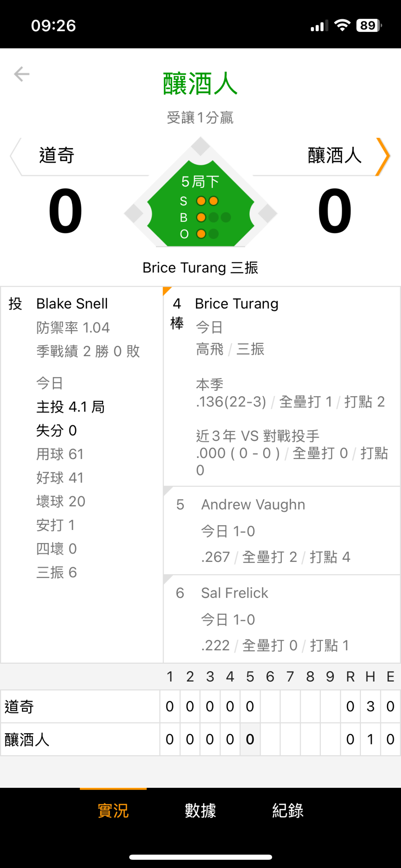This screenshot has width=401, height=868.
Task: Tap the orange right chevron arrow
Action: 383,156
